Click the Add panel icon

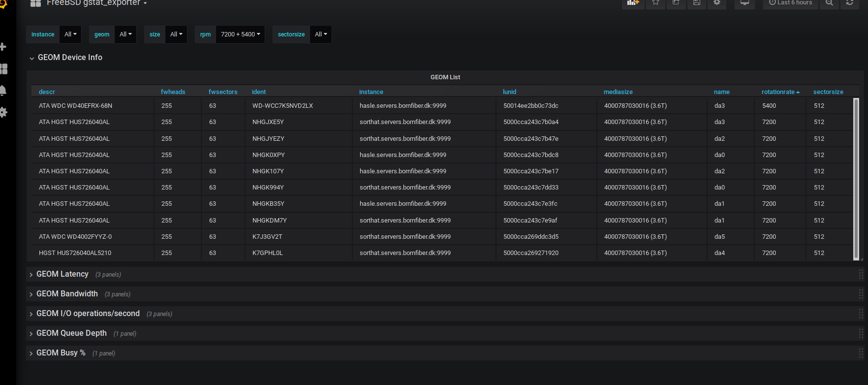click(x=633, y=3)
